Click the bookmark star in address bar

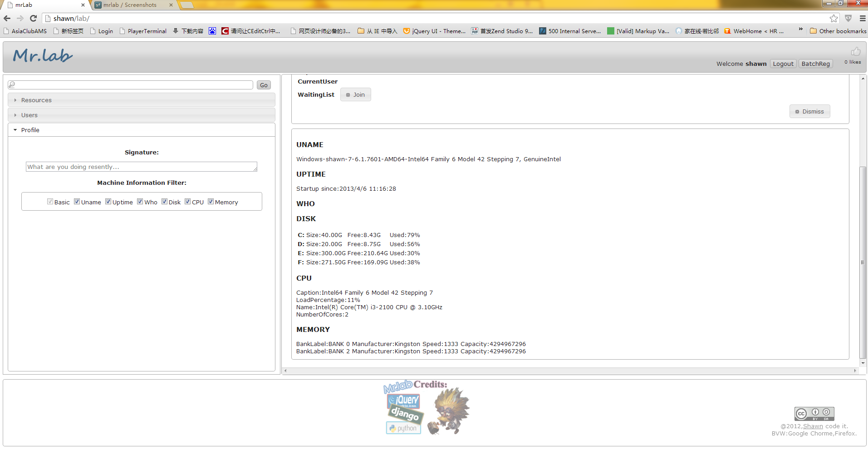click(834, 19)
